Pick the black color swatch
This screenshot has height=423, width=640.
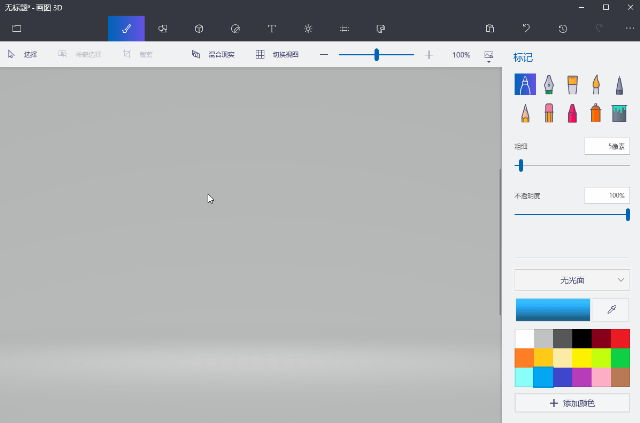click(582, 339)
